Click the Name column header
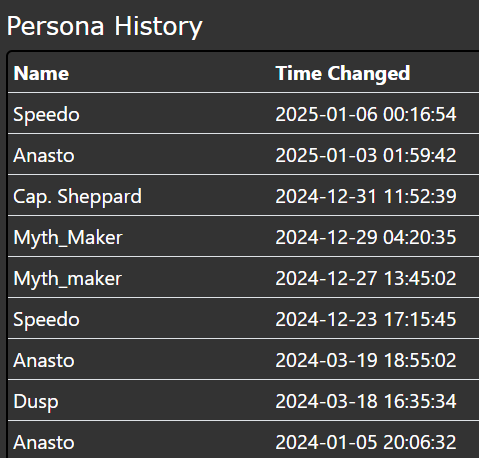 pos(41,73)
